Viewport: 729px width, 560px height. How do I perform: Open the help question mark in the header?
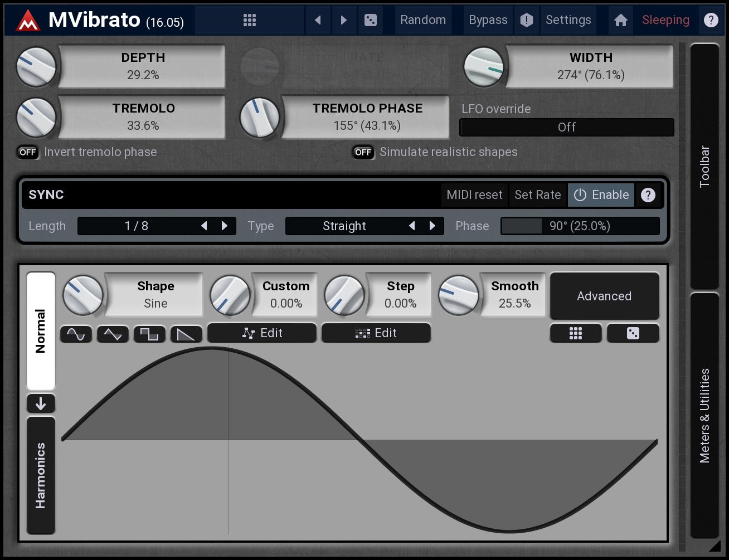[x=711, y=20]
